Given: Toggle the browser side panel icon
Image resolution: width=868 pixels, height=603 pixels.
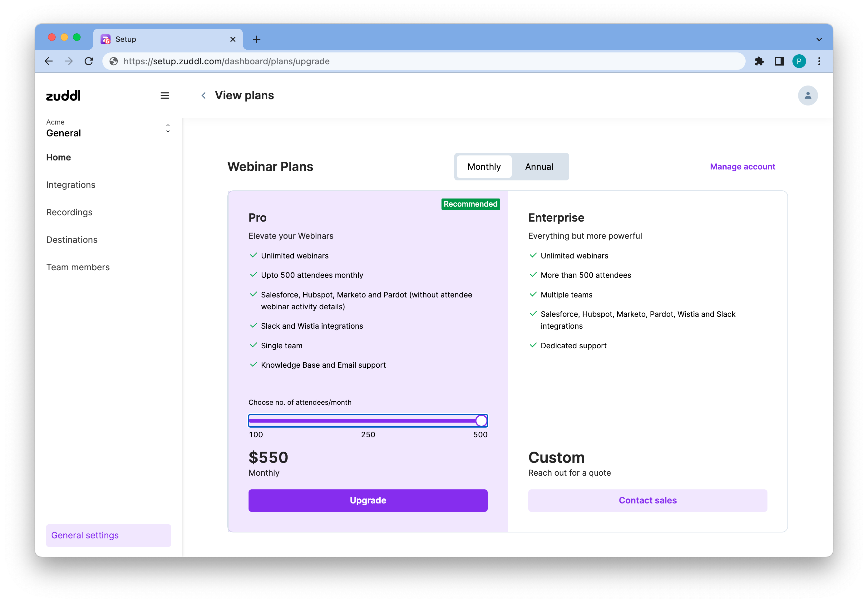Looking at the screenshot, I should point(779,61).
